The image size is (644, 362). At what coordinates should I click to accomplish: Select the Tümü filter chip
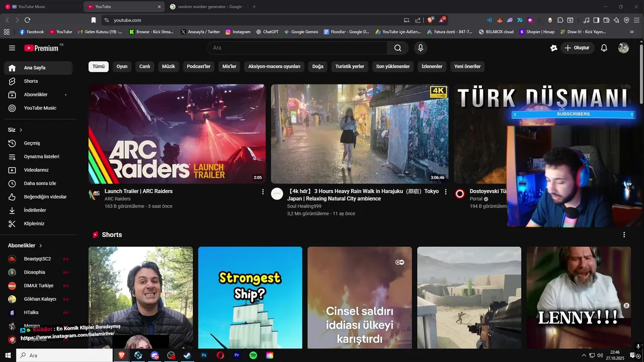[x=99, y=66]
